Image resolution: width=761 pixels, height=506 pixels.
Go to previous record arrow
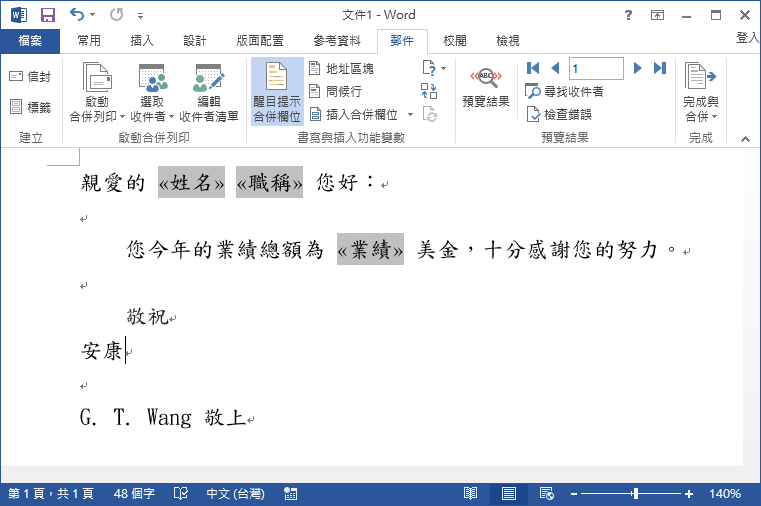(556, 68)
